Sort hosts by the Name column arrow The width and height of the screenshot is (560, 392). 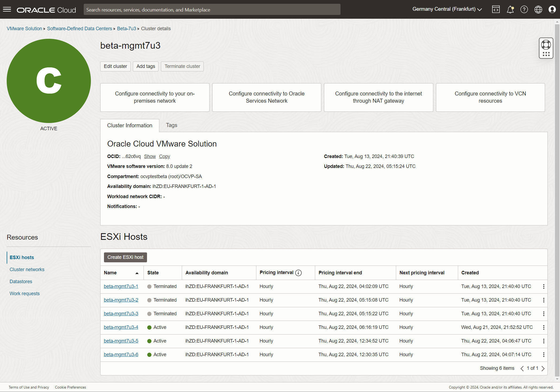click(137, 273)
